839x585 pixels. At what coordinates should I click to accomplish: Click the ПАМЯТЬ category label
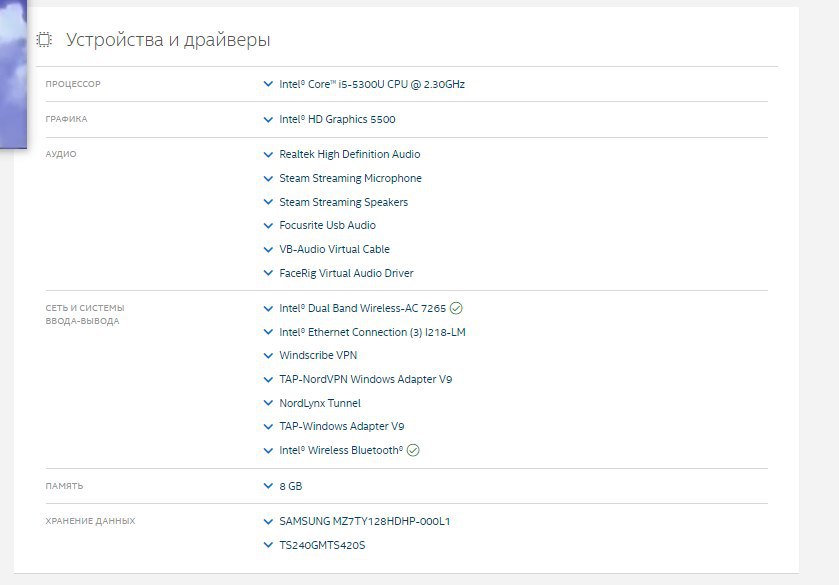64,486
